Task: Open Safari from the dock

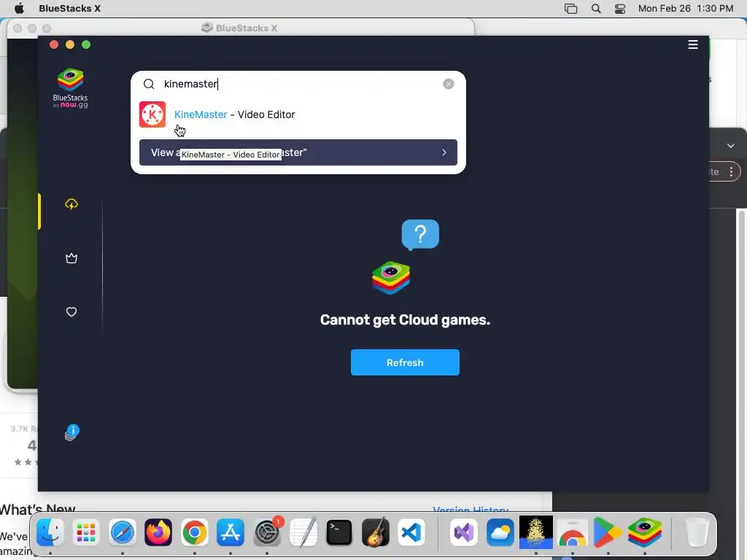Action: click(x=123, y=532)
